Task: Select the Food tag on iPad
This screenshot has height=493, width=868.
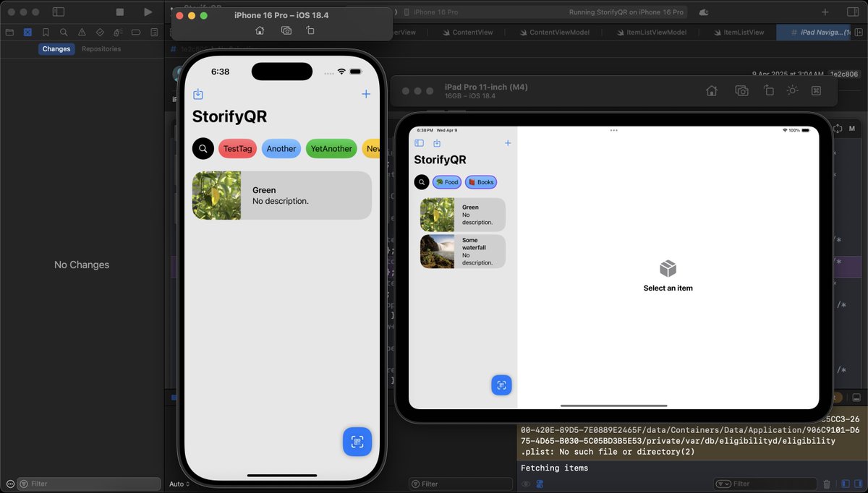Action: pos(447,182)
